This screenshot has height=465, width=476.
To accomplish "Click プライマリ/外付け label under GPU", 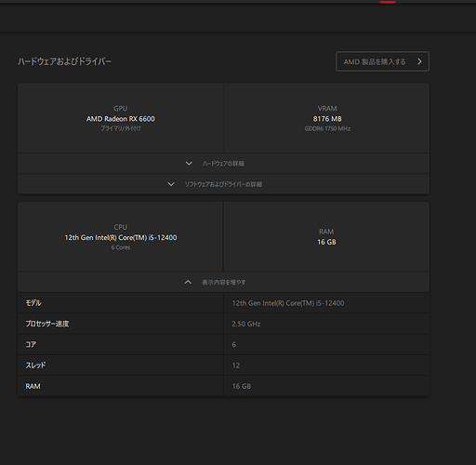I will point(121,128).
